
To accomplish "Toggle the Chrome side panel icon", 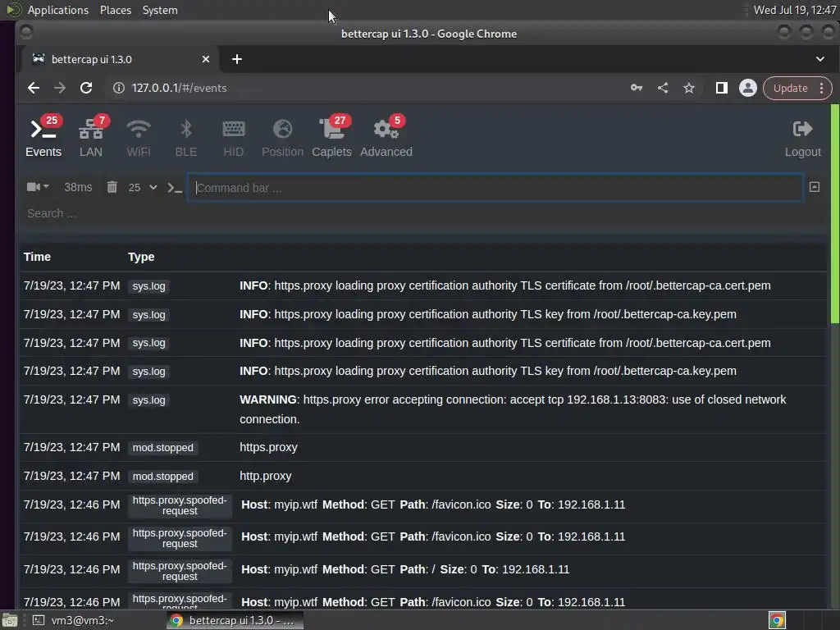I will (722, 88).
